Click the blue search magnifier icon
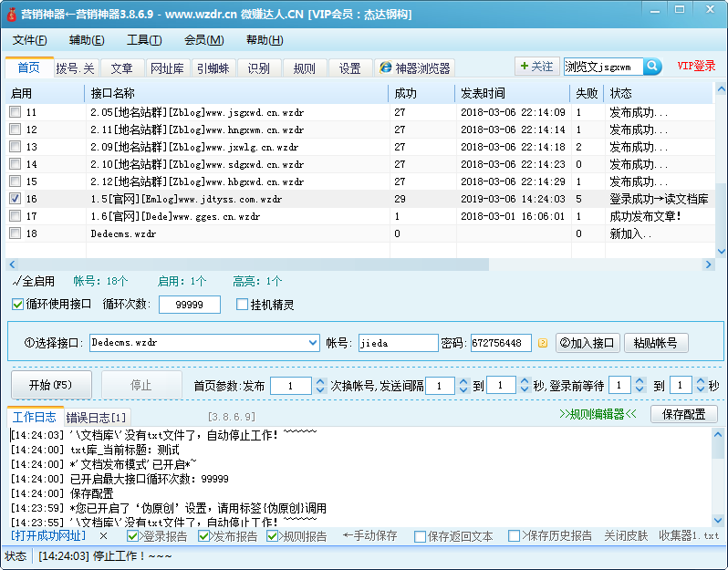Image resolution: width=728 pixels, height=570 pixels. tap(652, 67)
